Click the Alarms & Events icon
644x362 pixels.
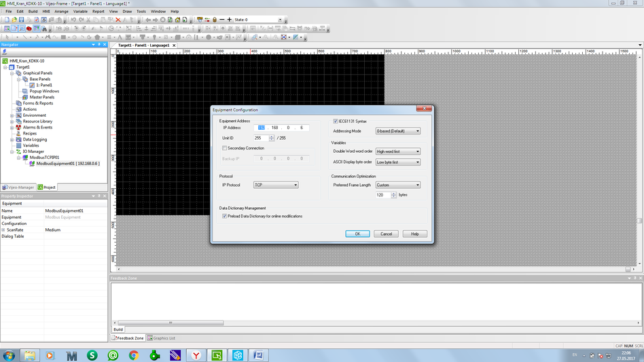[x=18, y=127]
